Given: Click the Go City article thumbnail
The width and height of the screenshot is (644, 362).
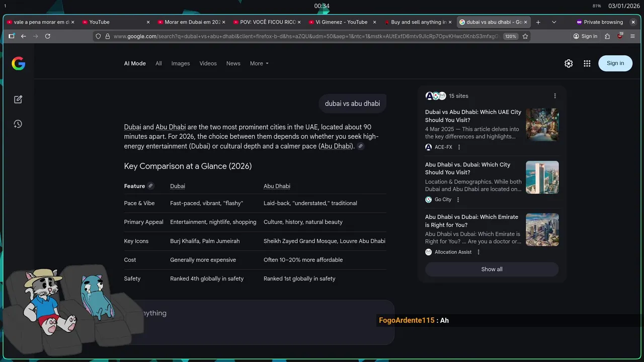Looking at the screenshot, I should pos(542,177).
